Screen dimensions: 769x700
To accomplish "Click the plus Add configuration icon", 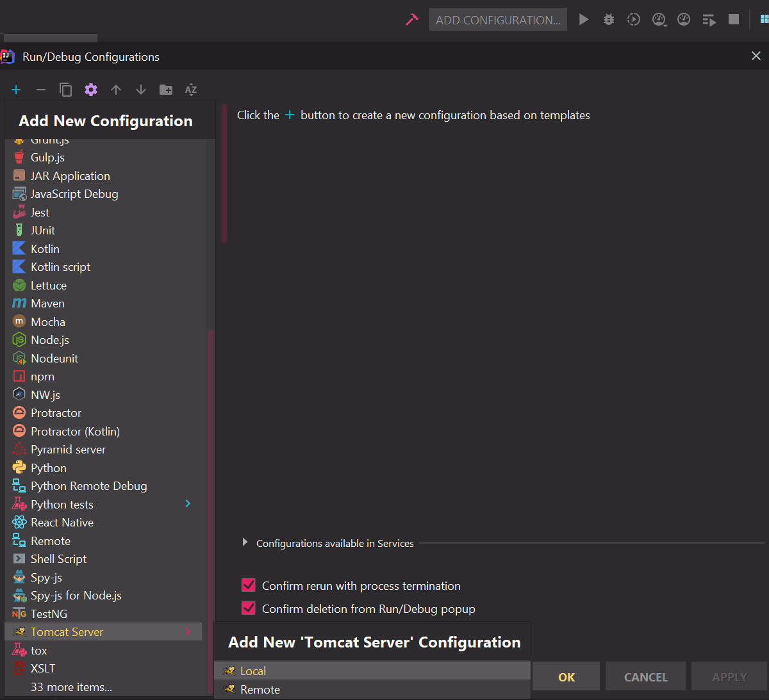I will click(16, 90).
